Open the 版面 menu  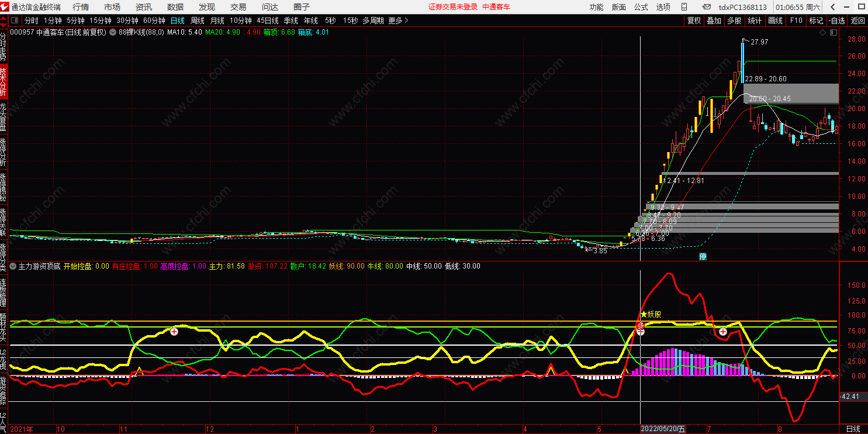pos(619,7)
